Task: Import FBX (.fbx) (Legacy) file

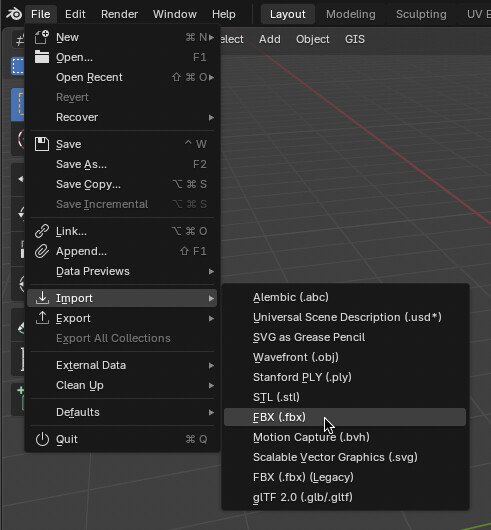Action: [345, 477]
